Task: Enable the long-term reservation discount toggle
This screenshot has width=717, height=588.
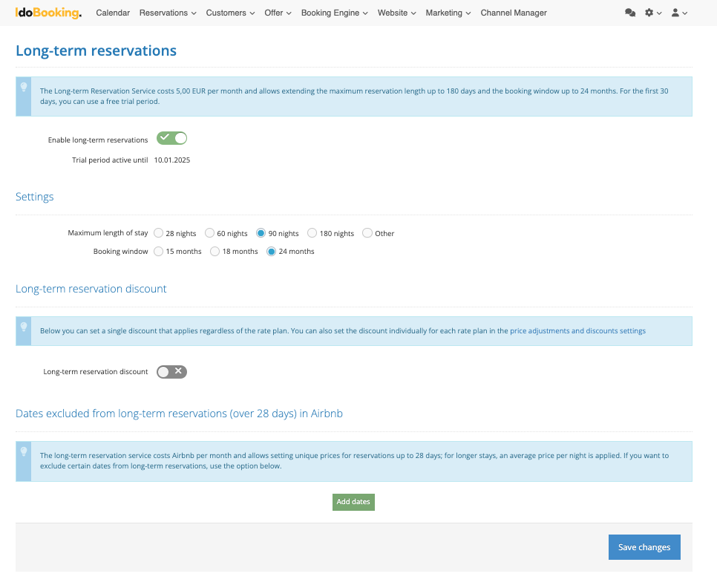Action: point(171,371)
